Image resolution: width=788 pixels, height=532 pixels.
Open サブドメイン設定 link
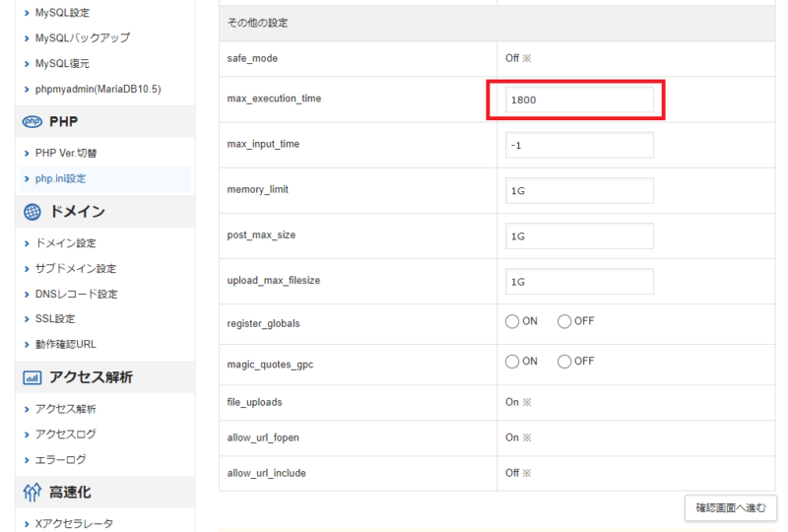[x=75, y=269]
